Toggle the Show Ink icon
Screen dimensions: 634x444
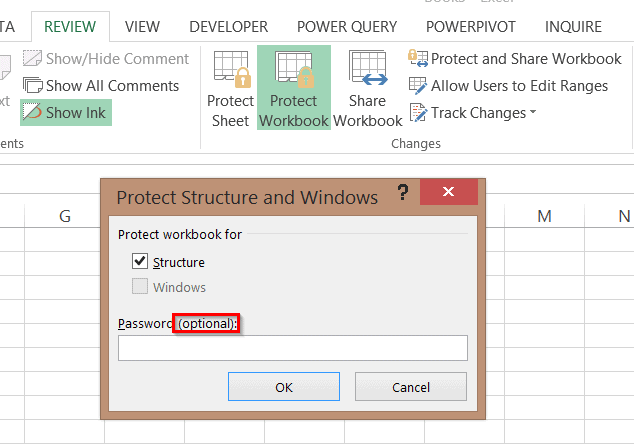click(33, 113)
